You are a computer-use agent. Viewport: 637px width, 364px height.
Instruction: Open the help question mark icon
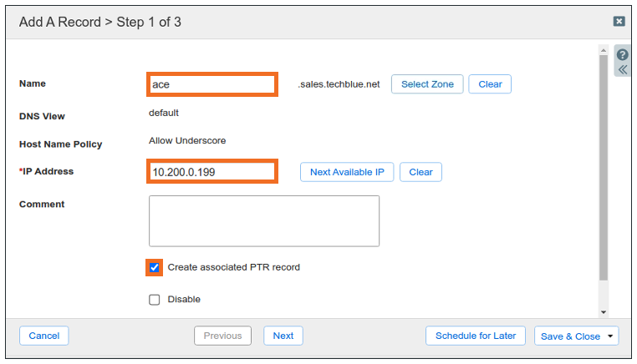pyautogui.click(x=623, y=54)
